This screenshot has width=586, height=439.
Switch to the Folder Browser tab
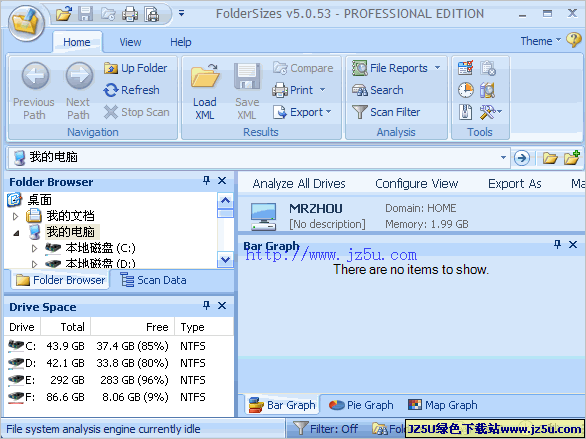(x=61, y=280)
